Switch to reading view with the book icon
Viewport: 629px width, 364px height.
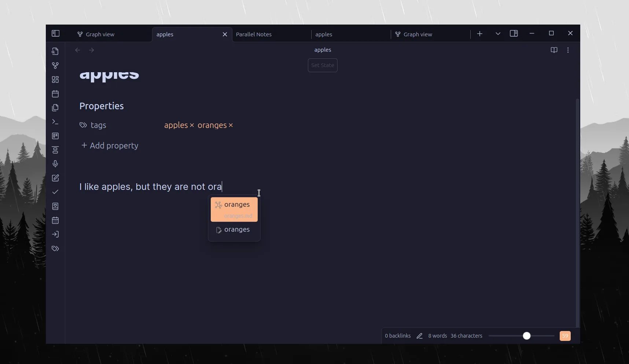554,50
